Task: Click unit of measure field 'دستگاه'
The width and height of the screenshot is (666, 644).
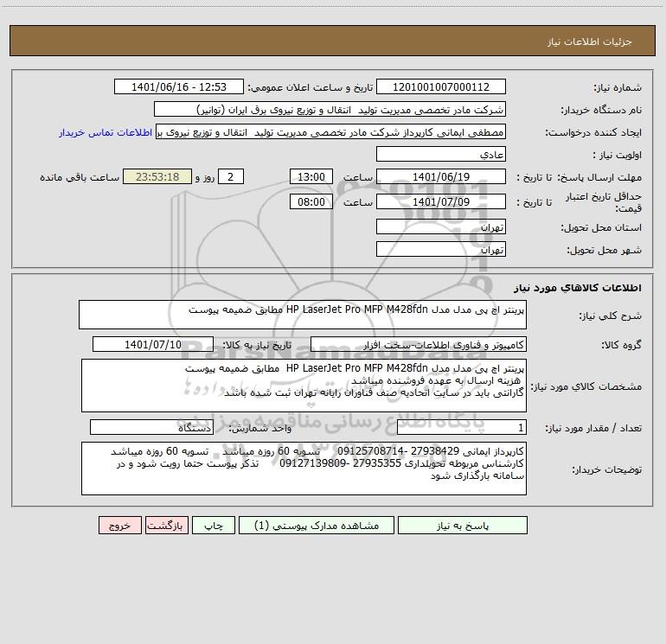Action: (x=151, y=428)
